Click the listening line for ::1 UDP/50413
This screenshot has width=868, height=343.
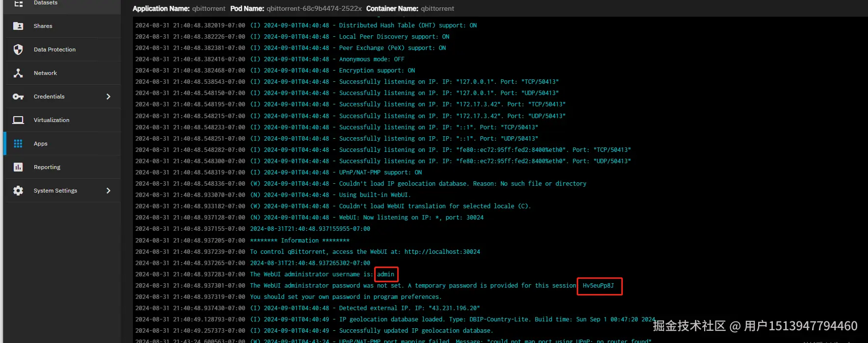click(x=337, y=139)
